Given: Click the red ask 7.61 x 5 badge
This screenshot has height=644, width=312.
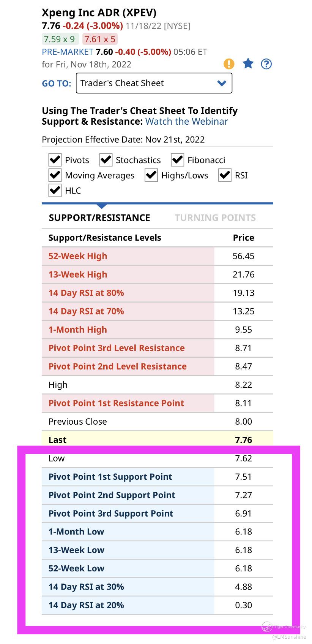Looking at the screenshot, I should coord(100,39).
